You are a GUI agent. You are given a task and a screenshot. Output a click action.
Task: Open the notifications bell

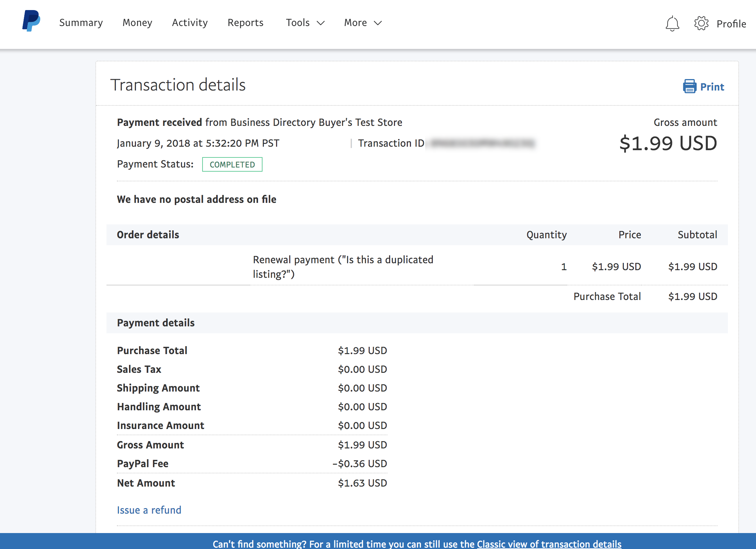coord(672,24)
